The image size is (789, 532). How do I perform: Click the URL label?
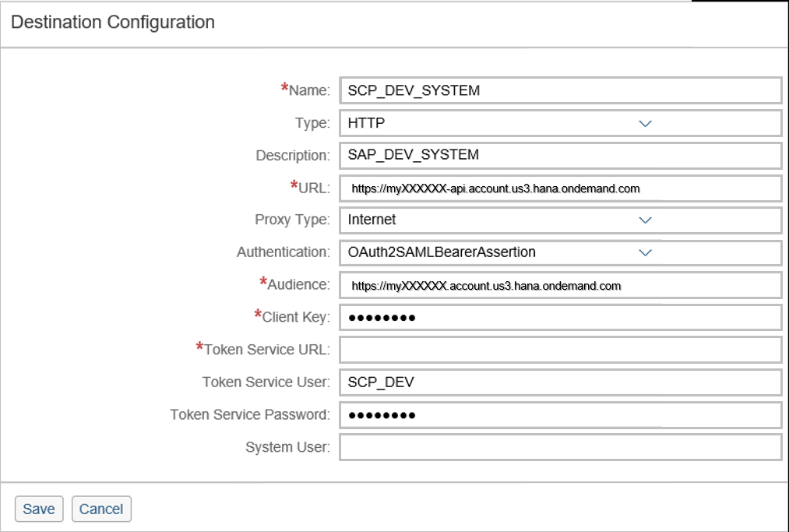coord(314,188)
